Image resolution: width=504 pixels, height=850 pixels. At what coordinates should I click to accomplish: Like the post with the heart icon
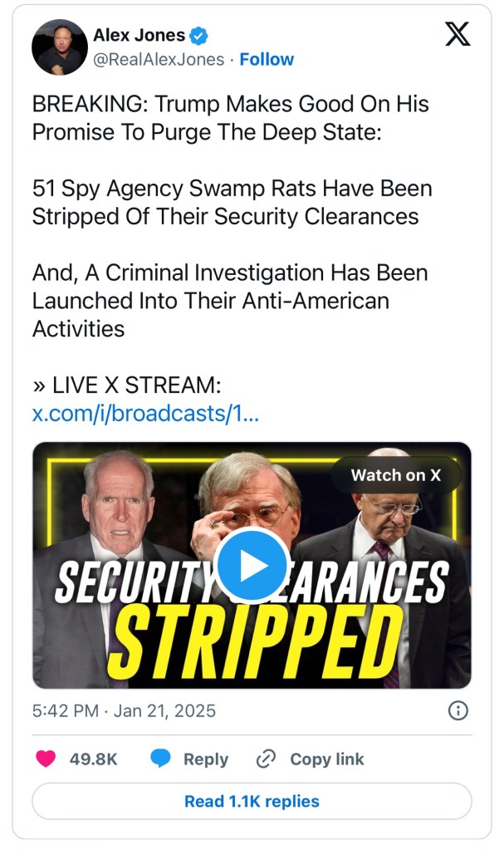pos(46,759)
